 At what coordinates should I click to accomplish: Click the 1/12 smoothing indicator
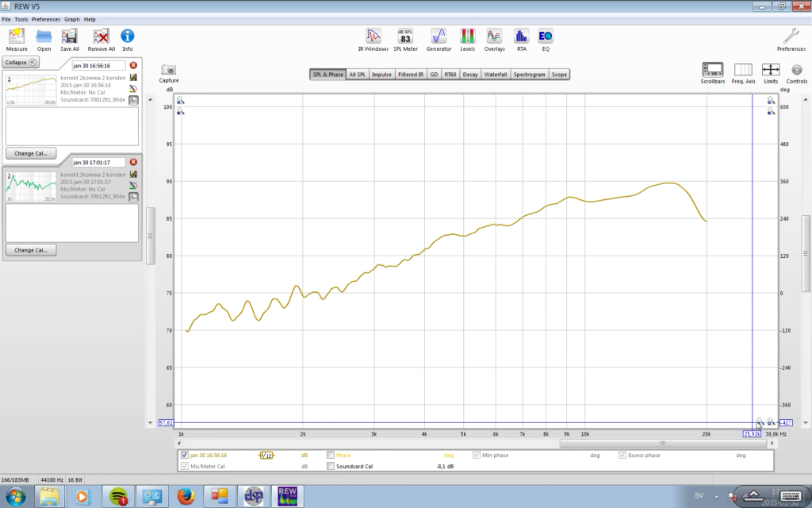[x=266, y=455]
